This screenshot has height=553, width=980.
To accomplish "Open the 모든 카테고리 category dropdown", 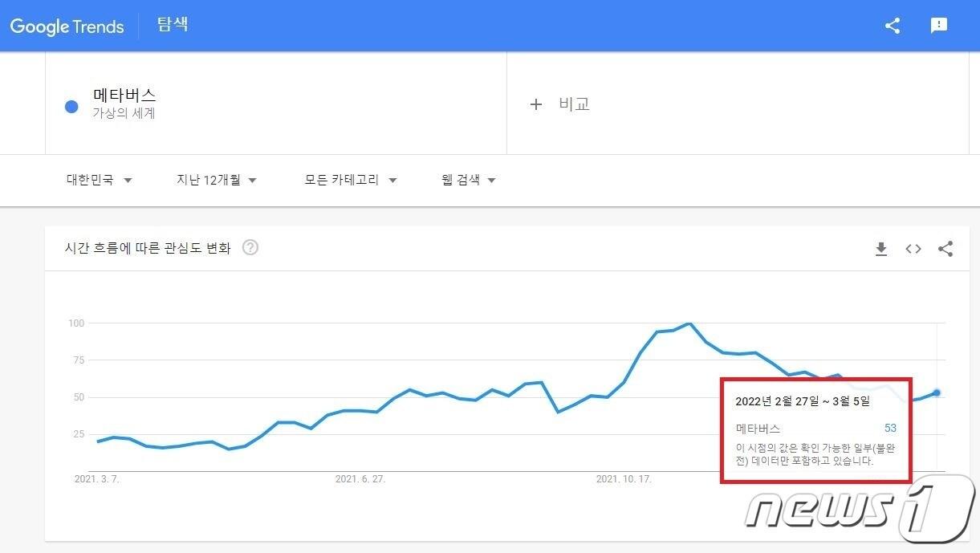I will 348,180.
